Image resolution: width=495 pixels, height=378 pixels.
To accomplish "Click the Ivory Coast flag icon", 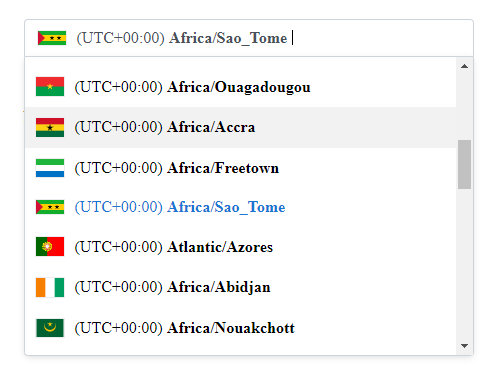I will pyautogui.click(x=50, y=287).
